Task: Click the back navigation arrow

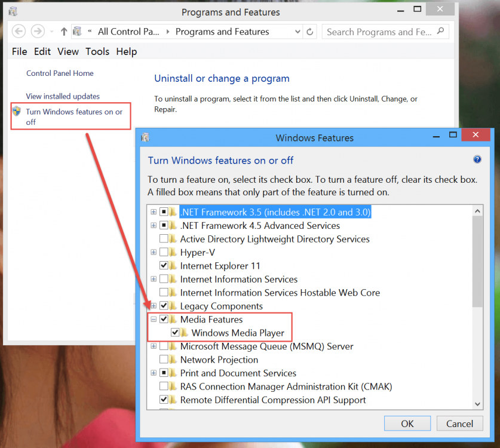Action: coord(17,32)
